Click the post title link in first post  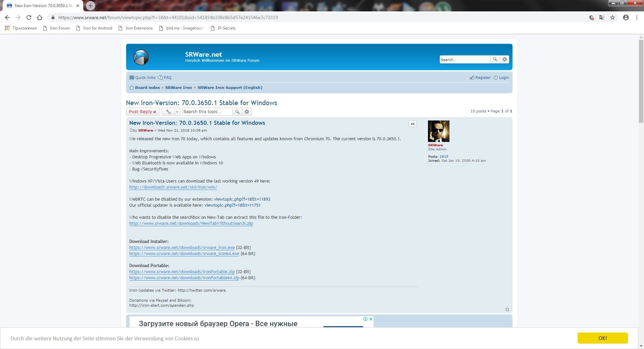(197, 123)
